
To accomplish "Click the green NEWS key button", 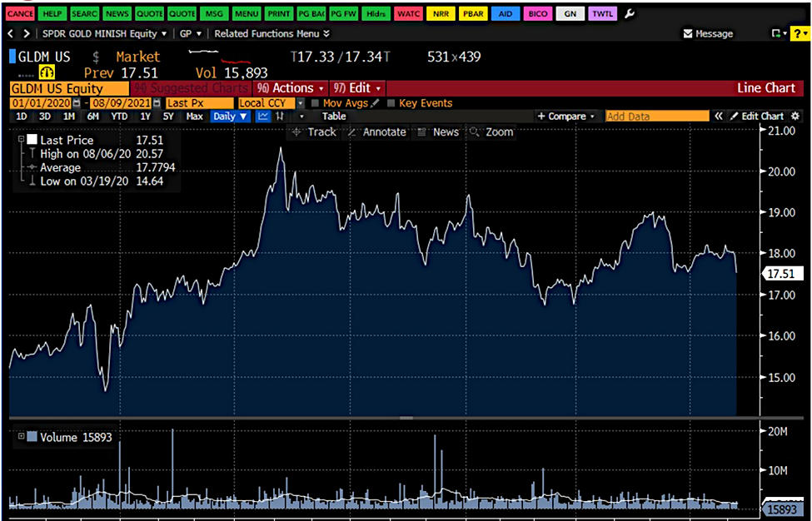I will pos(117,14).
